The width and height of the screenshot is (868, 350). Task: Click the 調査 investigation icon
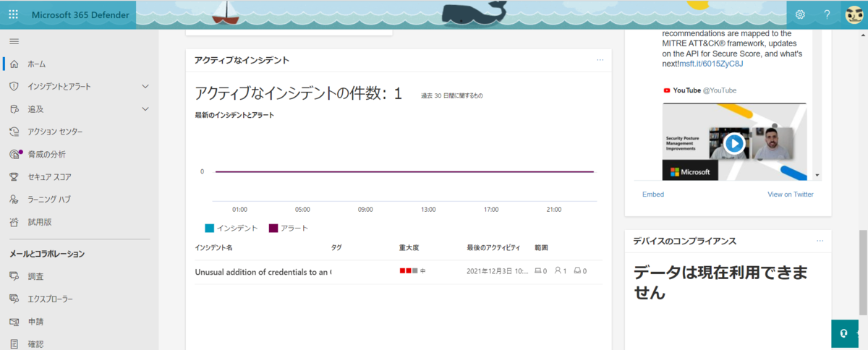click(14, 276)
